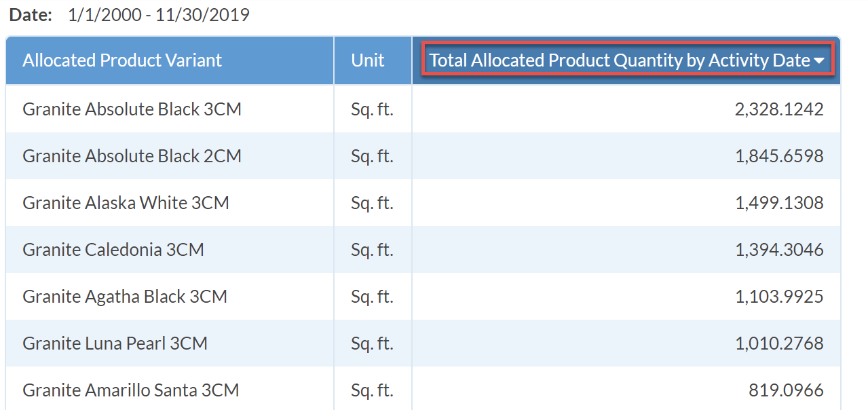Click the 1,394.3046 quantity cell
Image resolution: width=868 pixels, height=410 pixels.
click(626, 249)
